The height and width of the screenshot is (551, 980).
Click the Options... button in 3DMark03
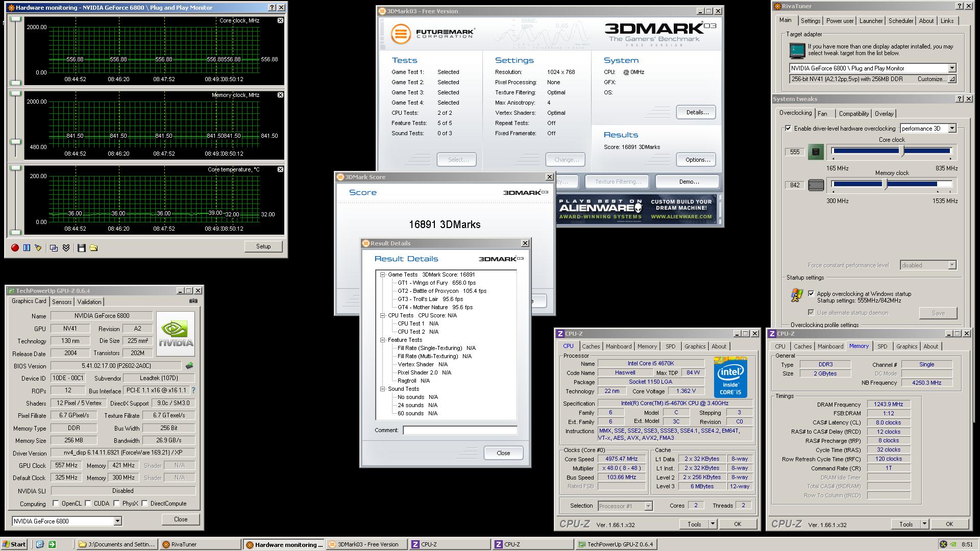coord(696,160)
